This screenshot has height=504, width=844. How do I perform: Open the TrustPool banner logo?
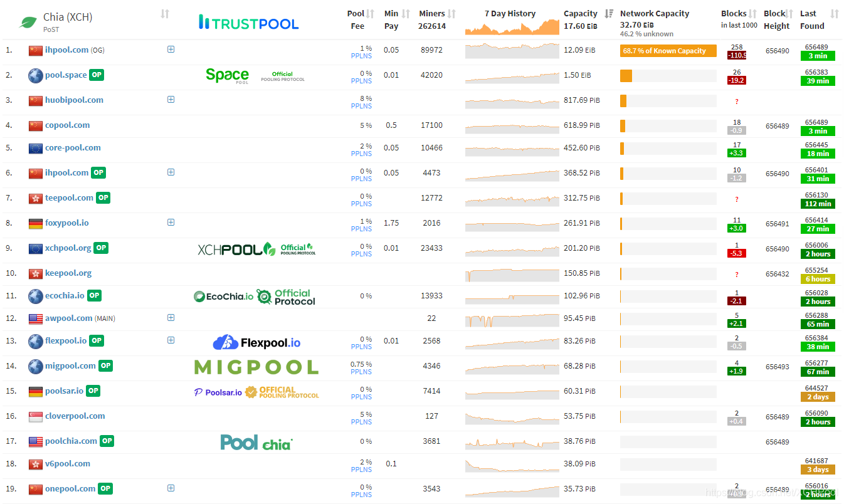click(248, 23)
